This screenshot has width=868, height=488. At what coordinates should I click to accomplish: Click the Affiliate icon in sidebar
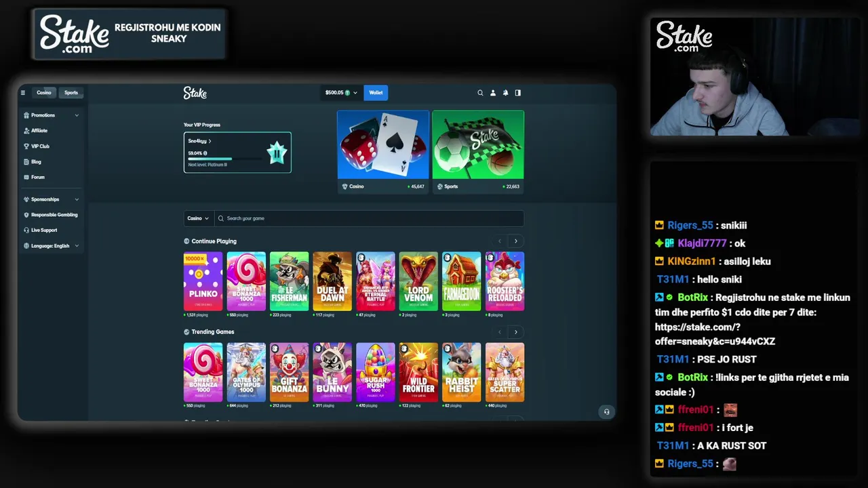[26, 131]
